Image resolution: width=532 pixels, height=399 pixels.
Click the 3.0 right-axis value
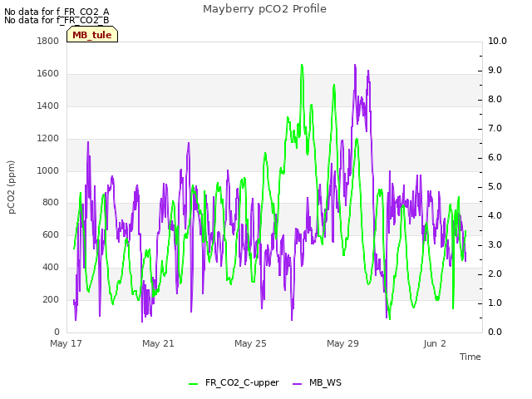(495, 245)
